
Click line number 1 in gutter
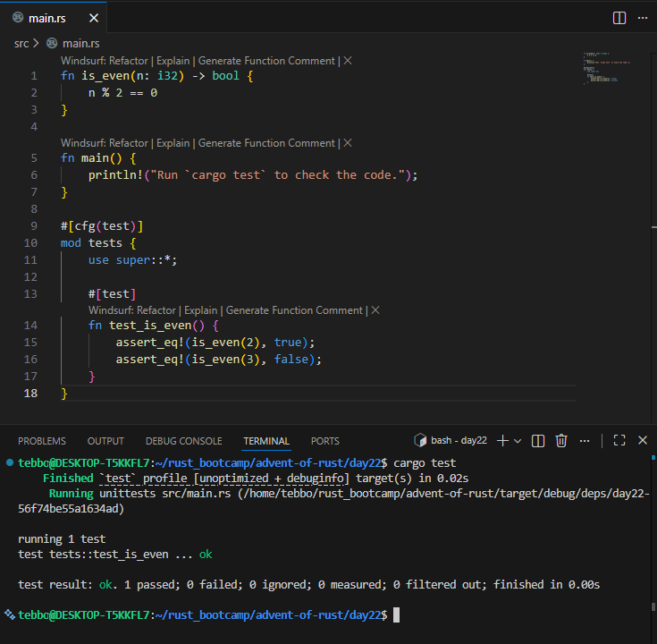pyautogui.click(x=34, y=76)
